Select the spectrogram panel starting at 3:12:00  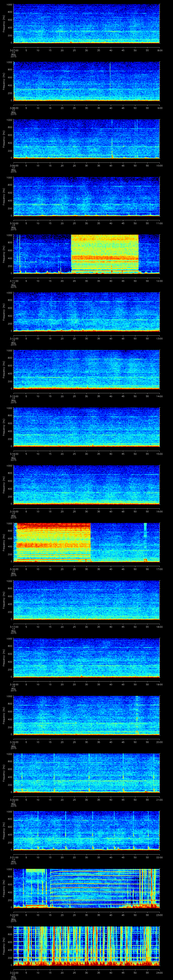(87, 312)
